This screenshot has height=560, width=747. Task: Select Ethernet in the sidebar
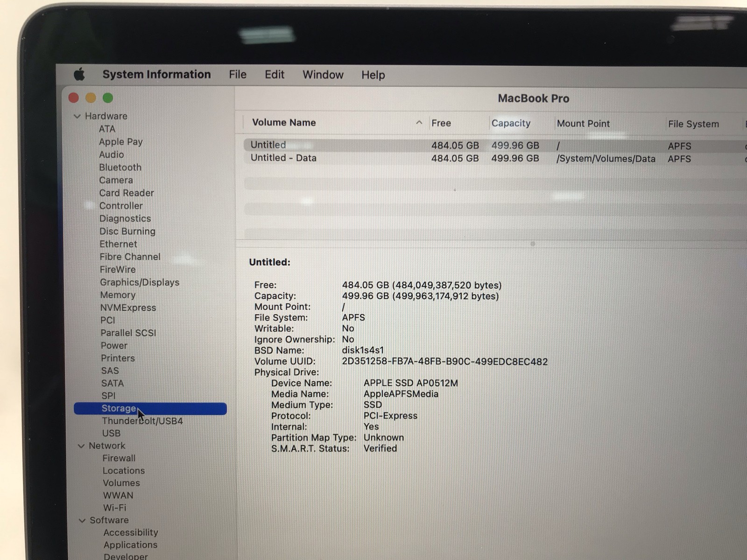pos(118,244)
